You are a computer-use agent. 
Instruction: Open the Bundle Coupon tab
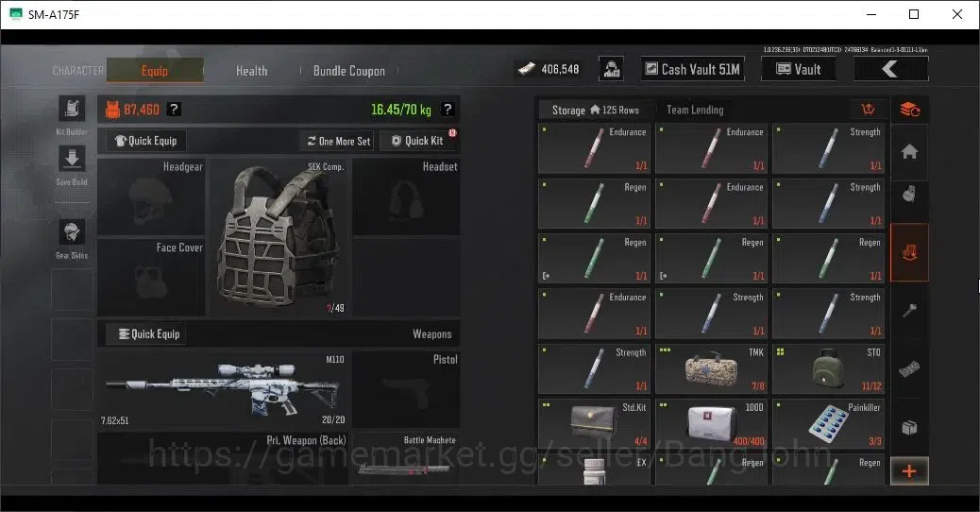point(348,71)
